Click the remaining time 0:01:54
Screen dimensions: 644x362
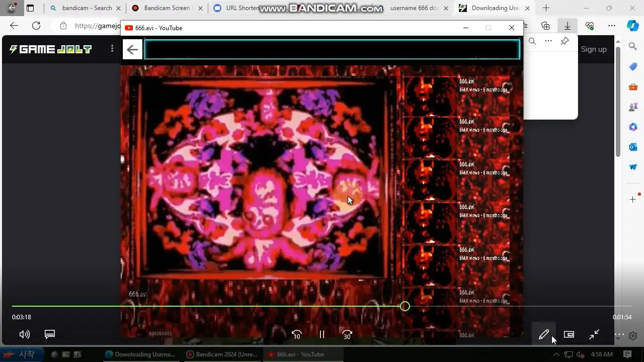click(622, 317)
